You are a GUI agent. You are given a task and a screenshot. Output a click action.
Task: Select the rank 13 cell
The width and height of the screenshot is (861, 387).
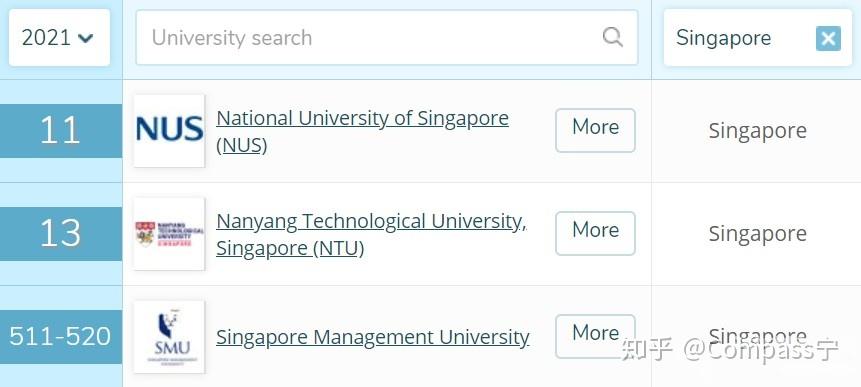[60, 234]
